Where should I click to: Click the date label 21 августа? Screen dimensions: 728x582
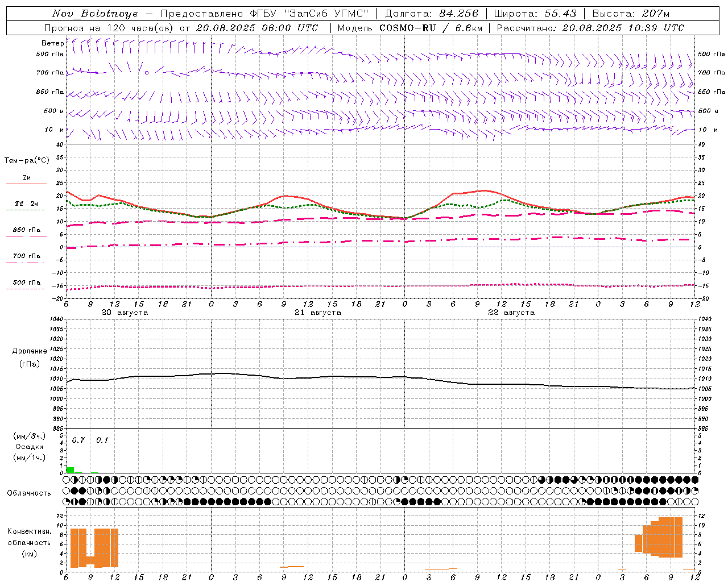tap(318, 313)
